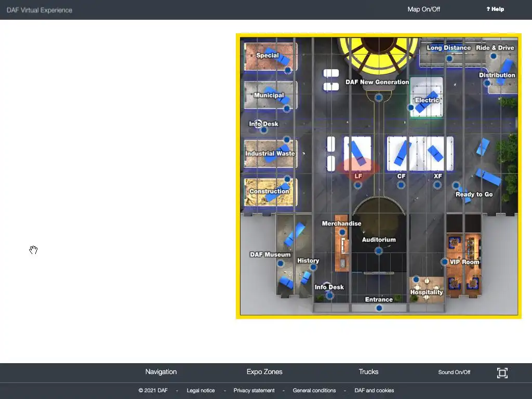Click the Hospitality marker dot
532x399 pixels.
coord(416,280)
